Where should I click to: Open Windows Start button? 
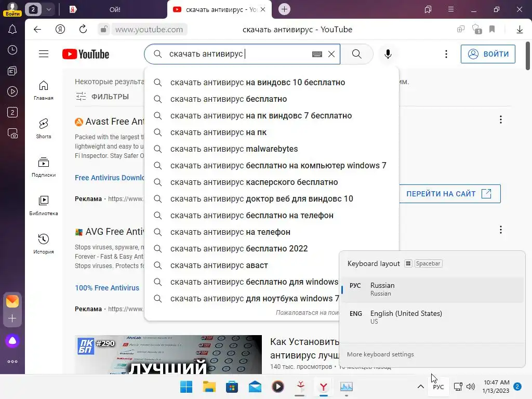coord(187,387)
